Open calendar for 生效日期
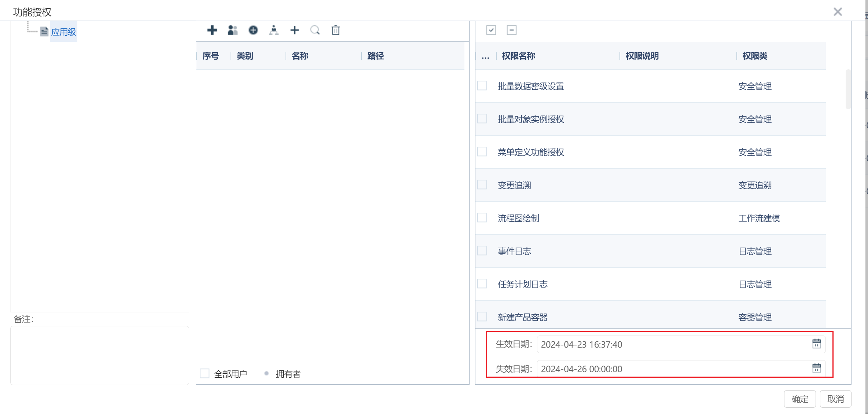Screen dimensions: 868x414 coord(817,344)
